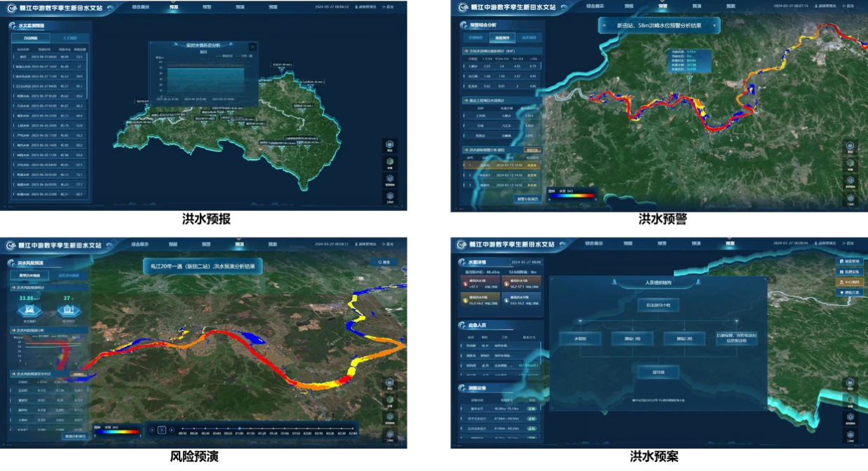868x471 pixels.
Task: Click the 搜索 search button on flood rehearsal map
Action: (x=384, y=262)
